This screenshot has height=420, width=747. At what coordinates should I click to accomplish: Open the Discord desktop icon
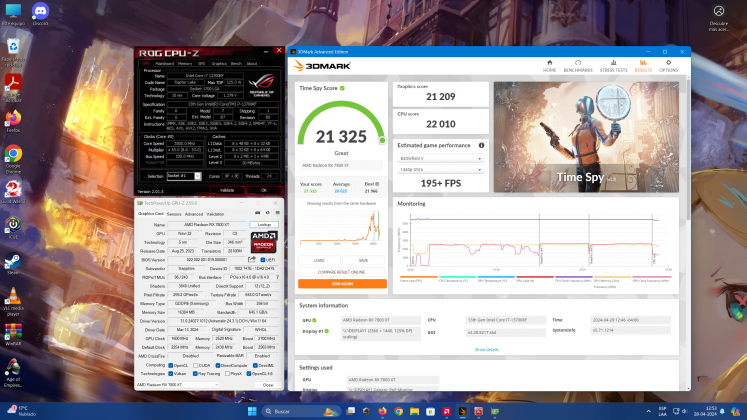coord(40,14)
